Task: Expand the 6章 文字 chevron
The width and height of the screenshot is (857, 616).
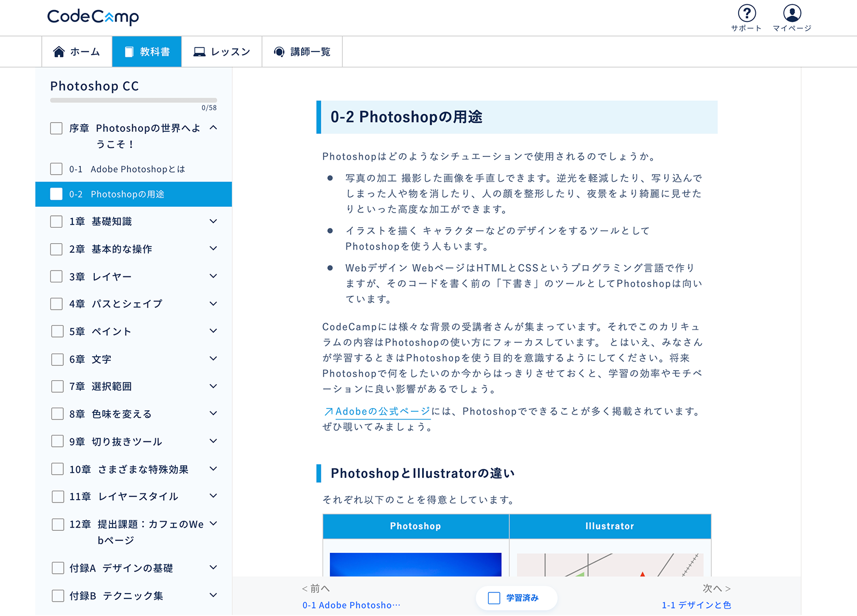Action: [213, 358]
